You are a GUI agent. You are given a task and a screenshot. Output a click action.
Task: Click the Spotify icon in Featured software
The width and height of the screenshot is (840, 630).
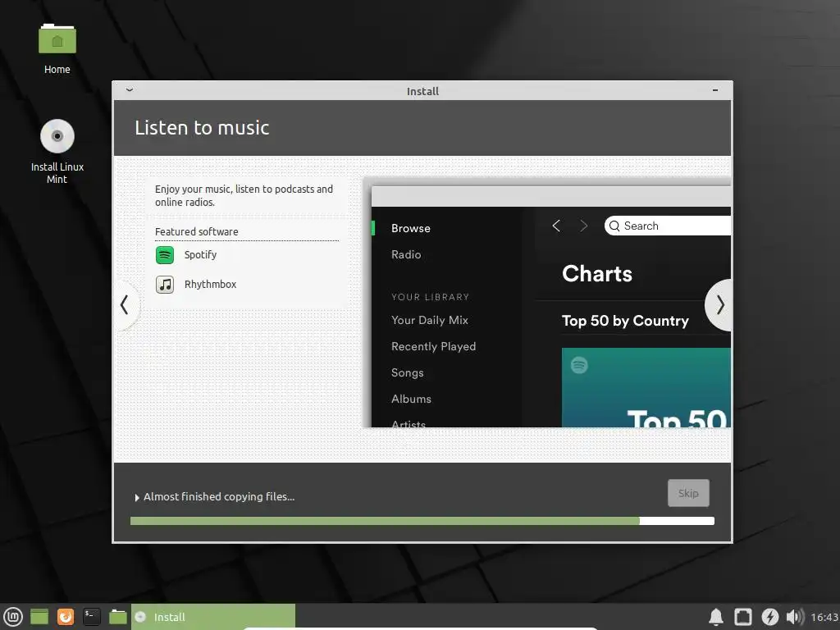(165, 255)
